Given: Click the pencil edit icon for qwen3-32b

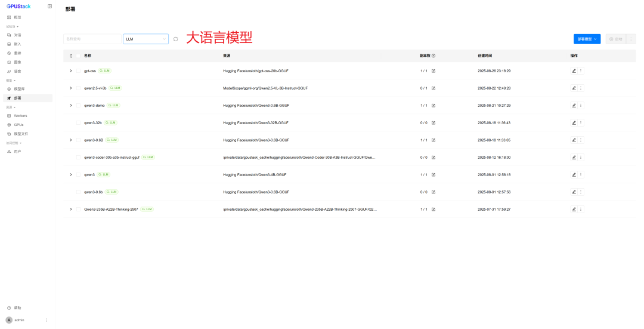Looking at the screenshot, I should pyautogui.click(x=574, y=122).
